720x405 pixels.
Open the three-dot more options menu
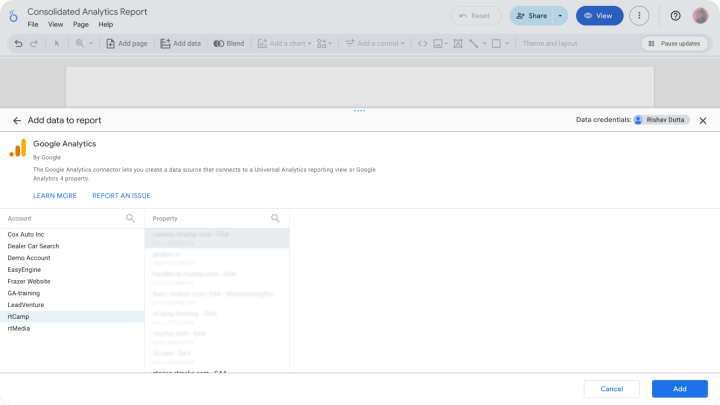coord(639,16)
